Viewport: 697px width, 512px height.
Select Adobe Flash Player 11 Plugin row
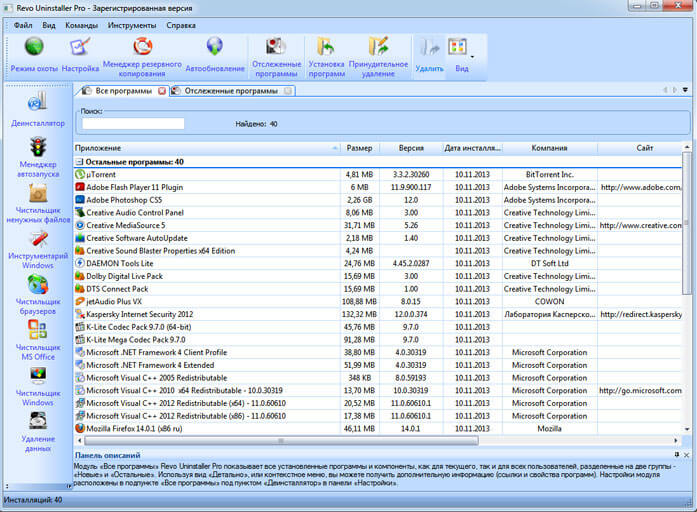point(378,187)
